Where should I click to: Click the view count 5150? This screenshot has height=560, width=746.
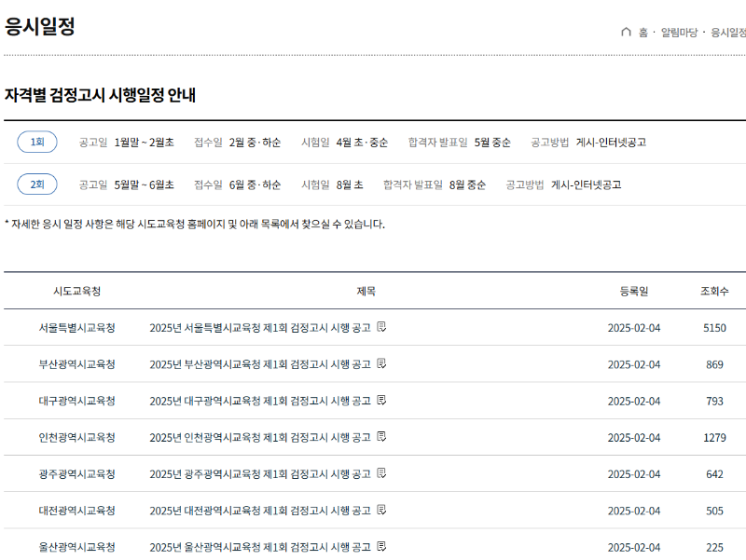(714, 328)
